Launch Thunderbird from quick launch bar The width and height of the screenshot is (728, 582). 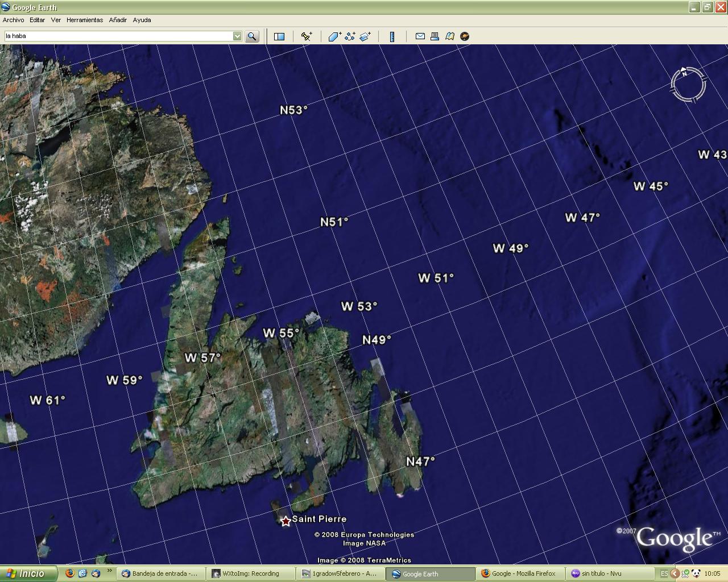[x=96, y=573]
